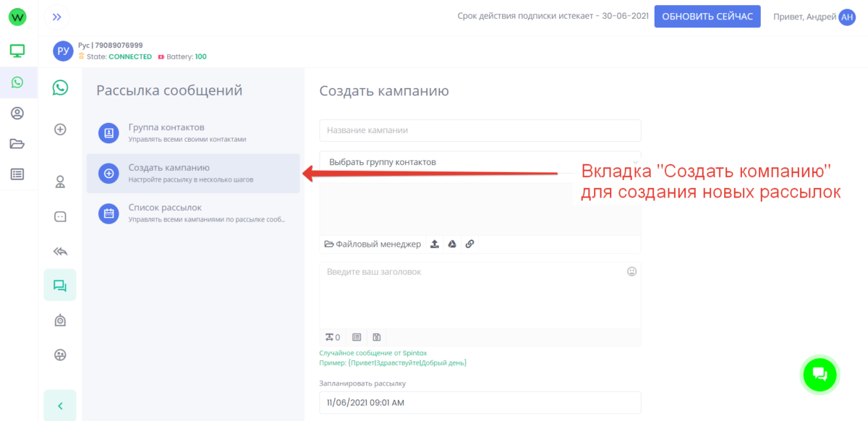Click the Создать кампанию page heading
Screen dimensions: 868x421
click(384, 91)
